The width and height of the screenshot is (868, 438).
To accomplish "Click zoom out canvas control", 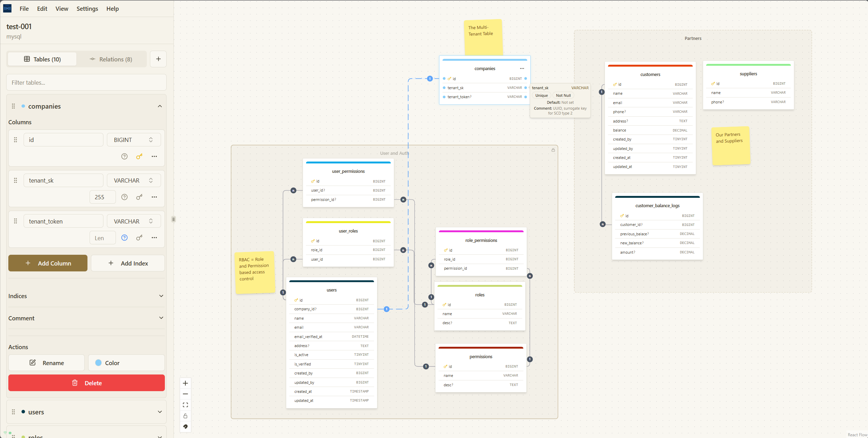I will (x=185, y=394).
